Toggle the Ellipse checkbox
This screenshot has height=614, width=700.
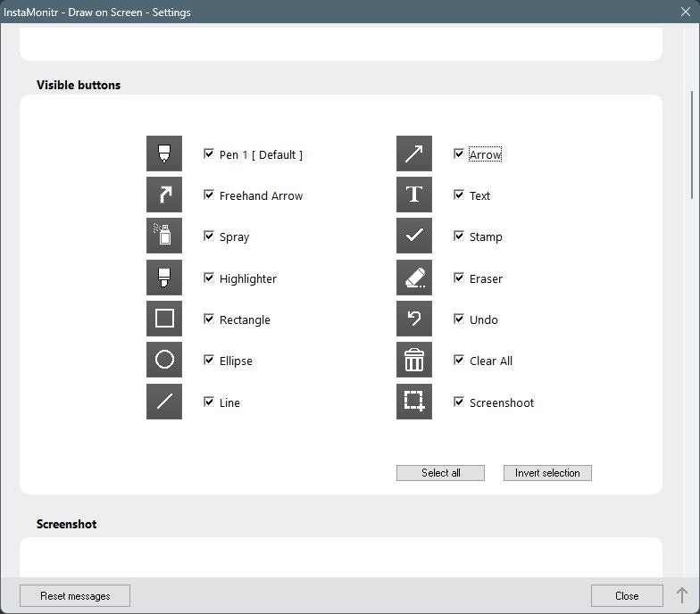point(209,361)
